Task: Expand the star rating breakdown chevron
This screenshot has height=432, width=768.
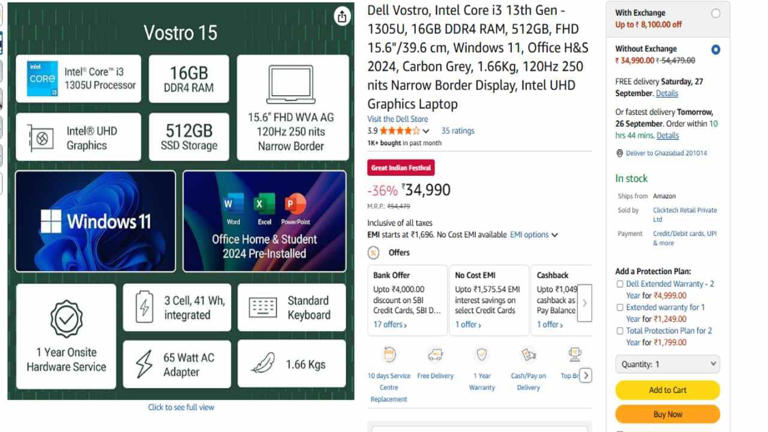Action: 426,131
